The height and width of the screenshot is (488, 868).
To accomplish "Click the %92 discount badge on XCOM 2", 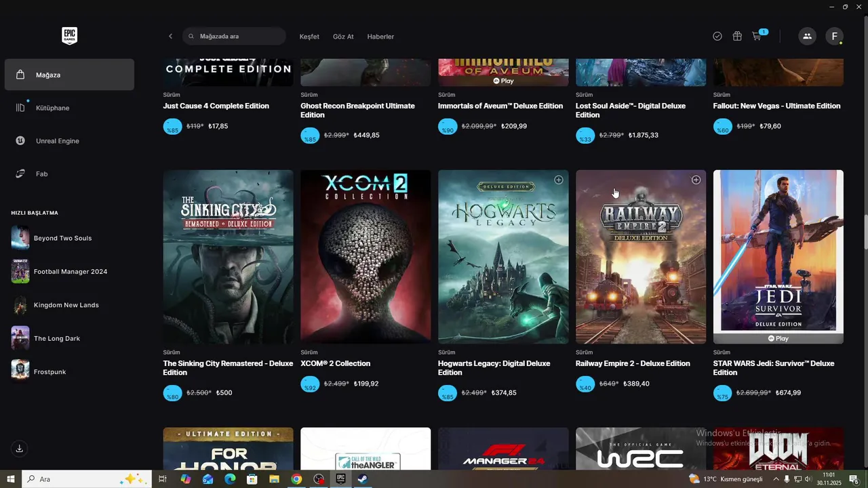I will click(x=310, y=384).
